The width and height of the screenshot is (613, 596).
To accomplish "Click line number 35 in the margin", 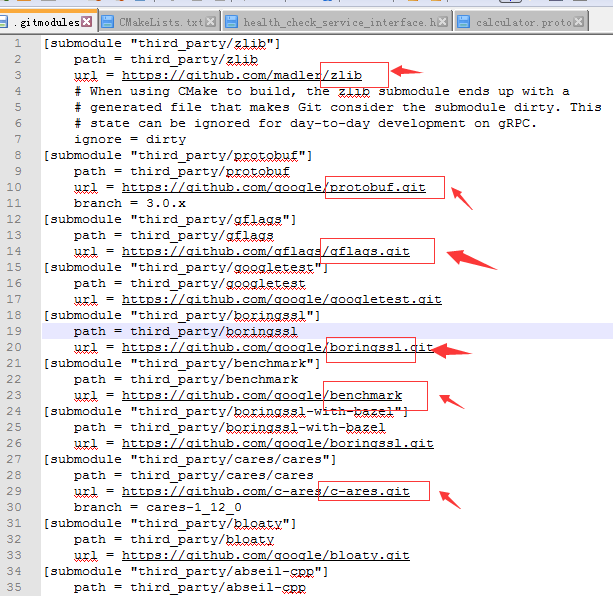I will pos(14,588).
